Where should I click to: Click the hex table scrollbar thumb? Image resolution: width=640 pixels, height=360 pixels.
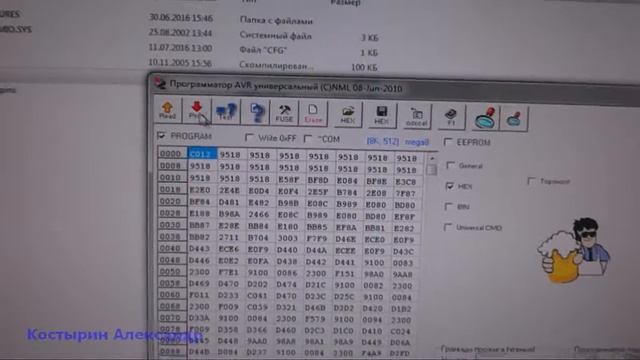coord(432,169)
